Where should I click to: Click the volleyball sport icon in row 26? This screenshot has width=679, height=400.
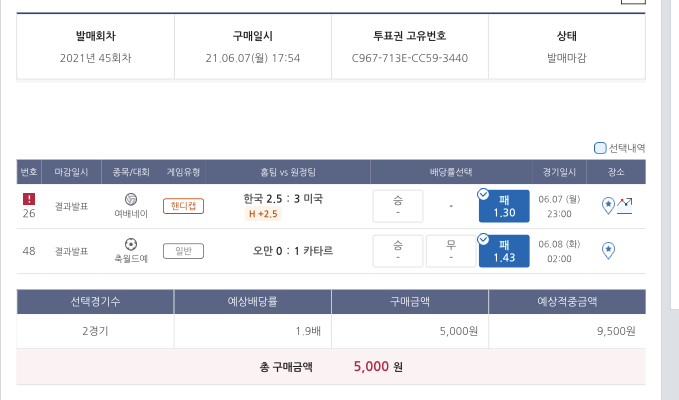(130, 199)
